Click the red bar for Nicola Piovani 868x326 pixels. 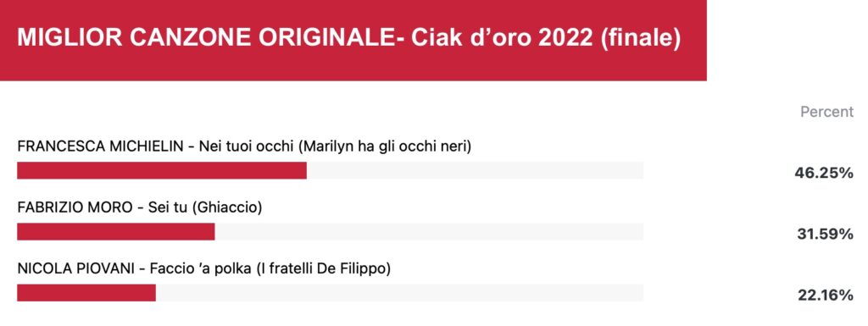tap(86, 293)
